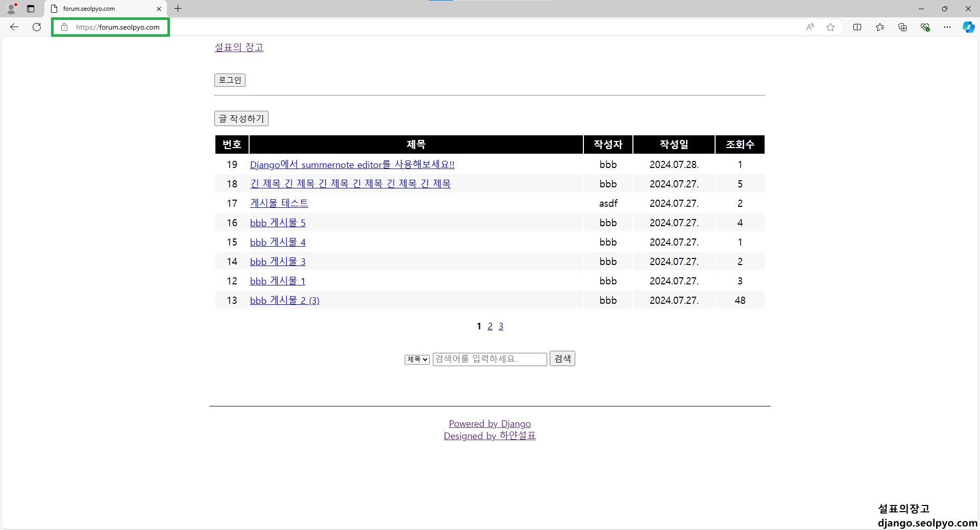The height and width of the screenshot is (530, 980).
Task: Click the current page number 1
Action: [x=479, y=326]
